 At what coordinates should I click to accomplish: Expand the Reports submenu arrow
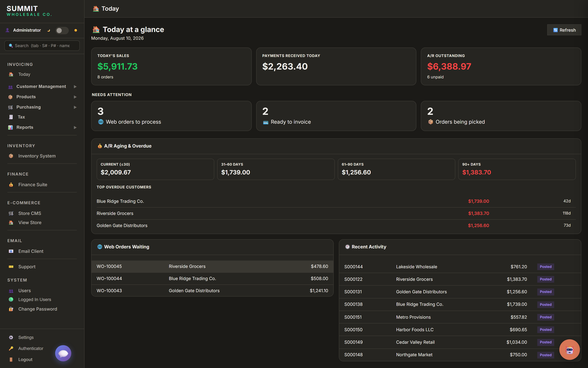pos(75,128)
